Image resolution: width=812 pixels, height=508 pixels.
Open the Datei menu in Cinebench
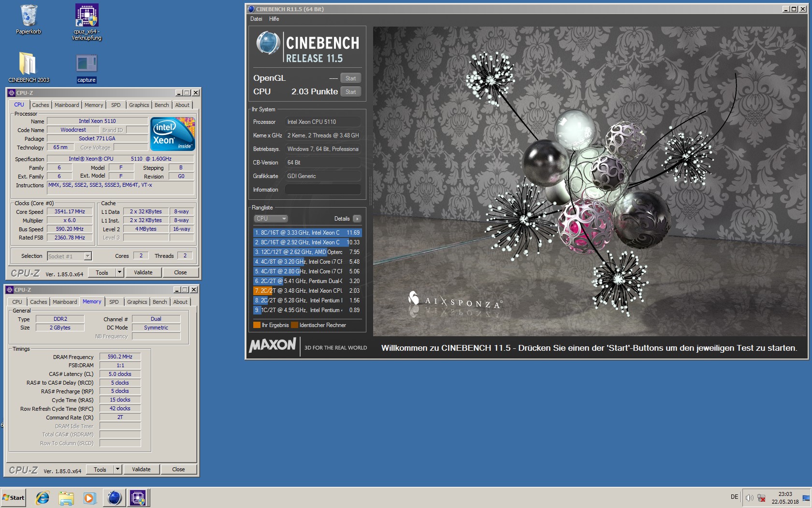click(x=256, y=19)
